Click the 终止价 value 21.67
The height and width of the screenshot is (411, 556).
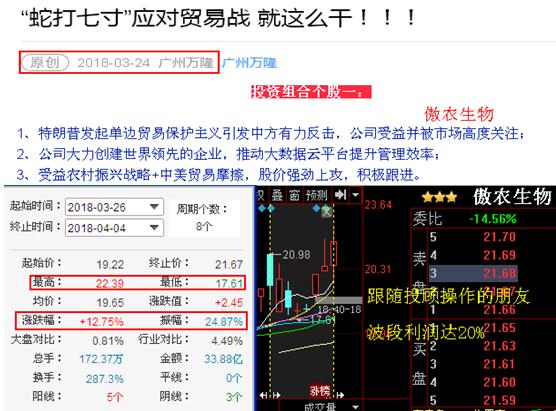(229, 265)
